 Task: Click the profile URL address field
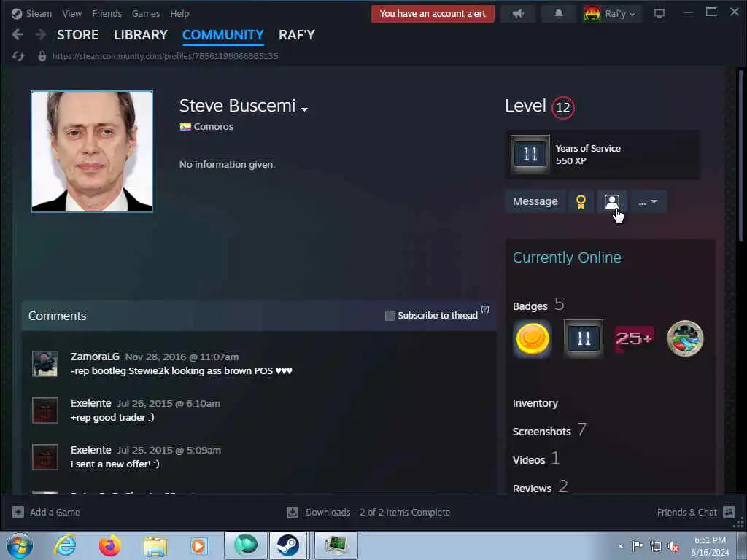tap(166, 56)
